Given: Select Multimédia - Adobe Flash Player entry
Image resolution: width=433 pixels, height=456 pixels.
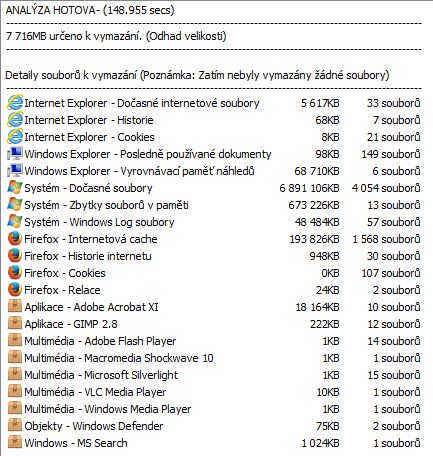Looking at the screenshot, I should 214,341.
